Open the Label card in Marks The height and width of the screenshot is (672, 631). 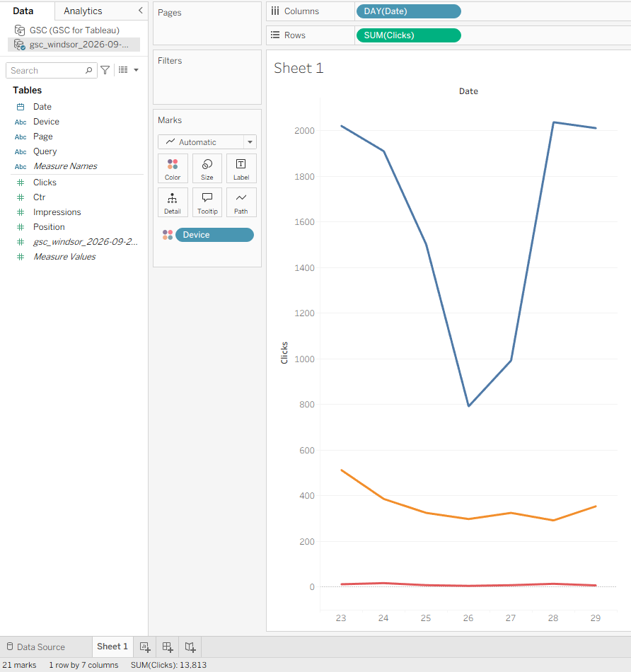coord(241,168)
